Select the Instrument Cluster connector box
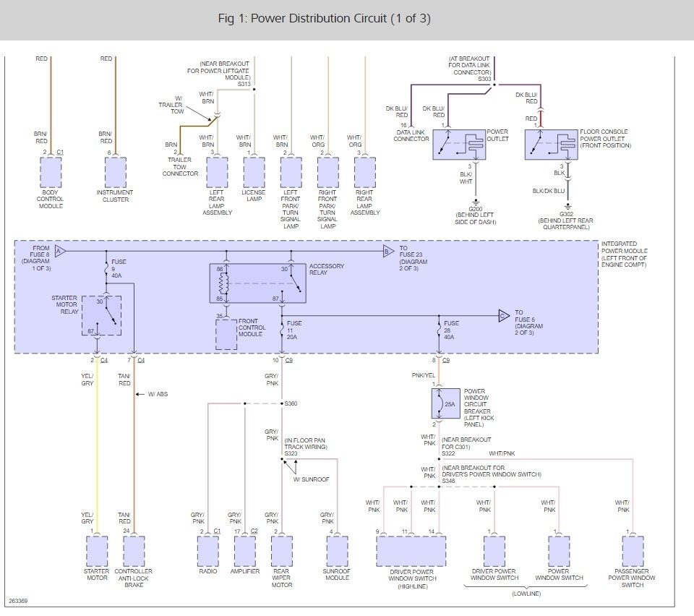694x616 pixels. 116,173
